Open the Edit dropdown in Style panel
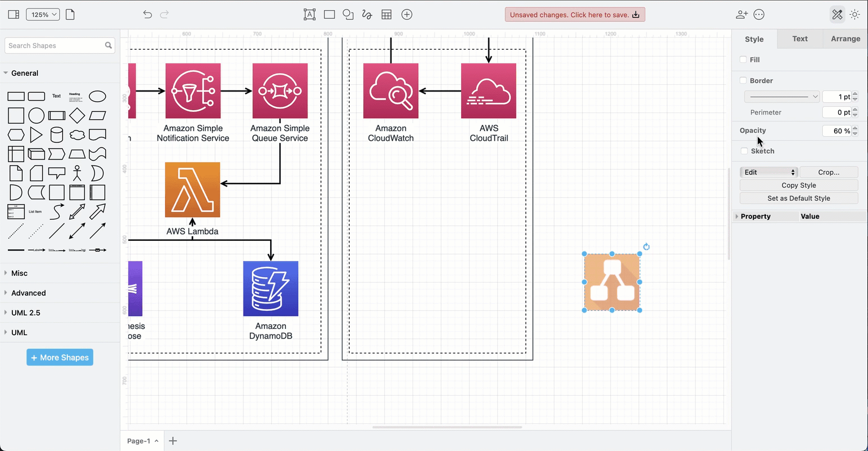868x451 pixels. 769,172
